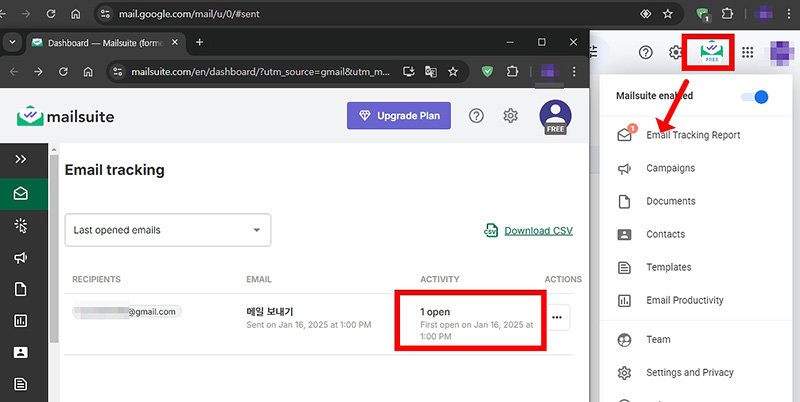The image size is (800, 402).
Task: Open productivity chart icon in dark sidebar
Action: click(x=20, y=321)
